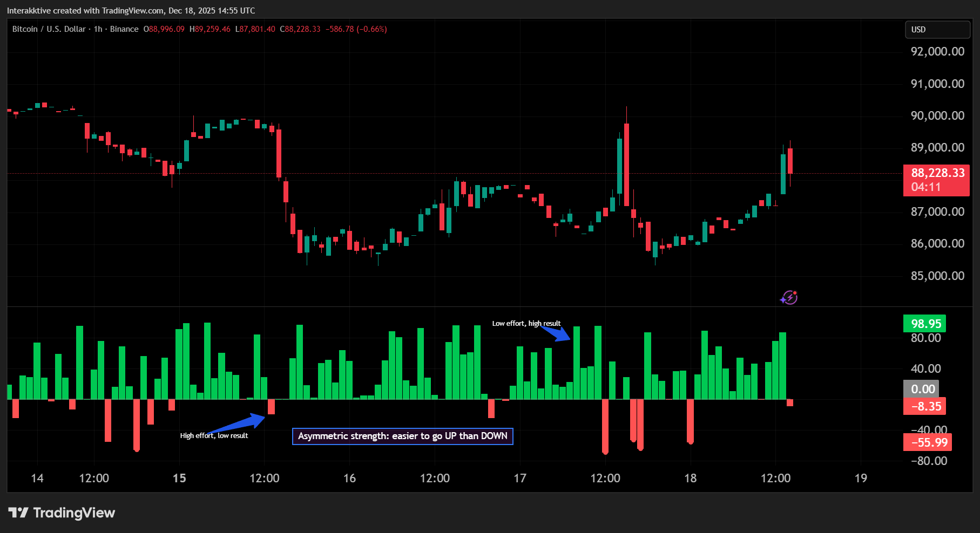Screen dimensions: 980x533
Task: Click the bold date label 15 on time axis
Action: [179, 478]
